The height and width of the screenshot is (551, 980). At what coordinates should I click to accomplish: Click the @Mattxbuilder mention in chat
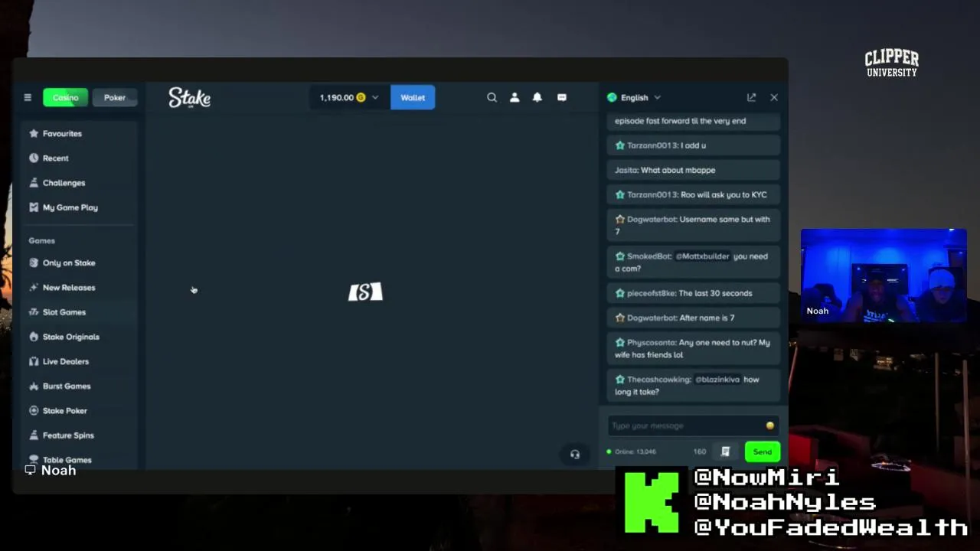pos(702,256)
